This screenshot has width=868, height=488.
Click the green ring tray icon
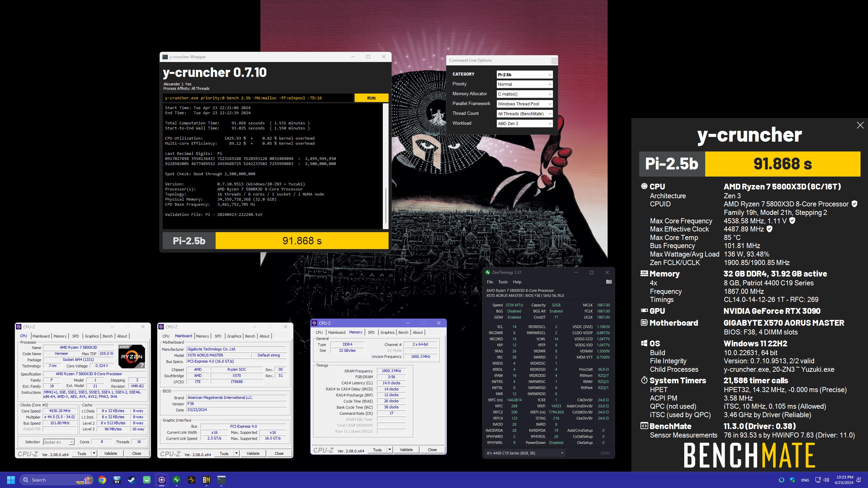tap(782, 480)
